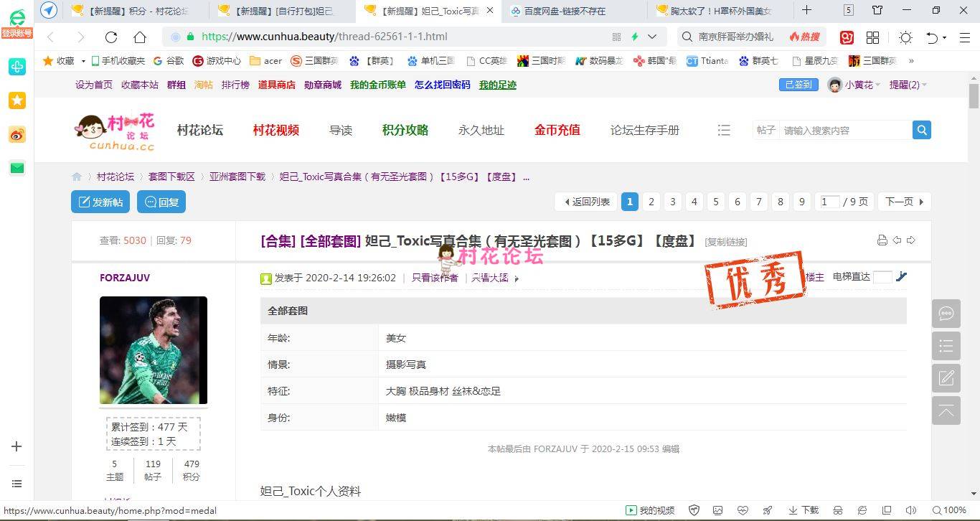Screen dimensions: 980x521
Task: Print thread using the printer icon
Action: (882, 240)
